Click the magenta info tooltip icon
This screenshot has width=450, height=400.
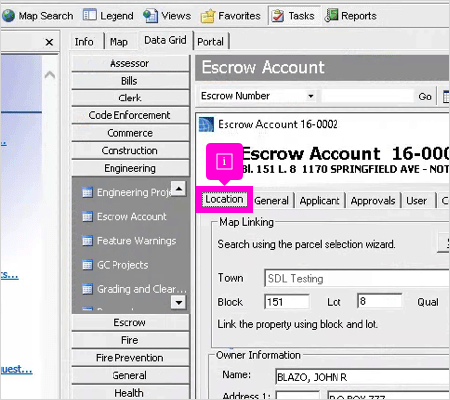pyautogui.click(x=224, y=162)
